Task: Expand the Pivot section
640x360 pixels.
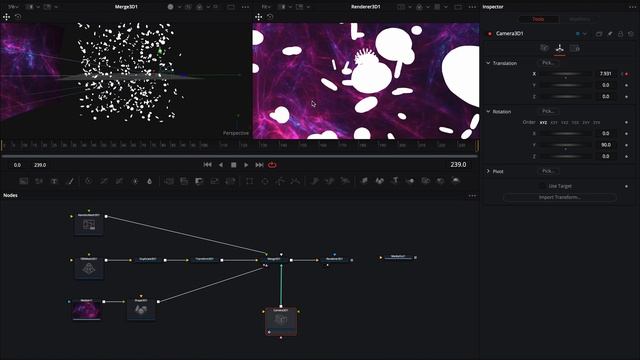Action: click(488, 171)
